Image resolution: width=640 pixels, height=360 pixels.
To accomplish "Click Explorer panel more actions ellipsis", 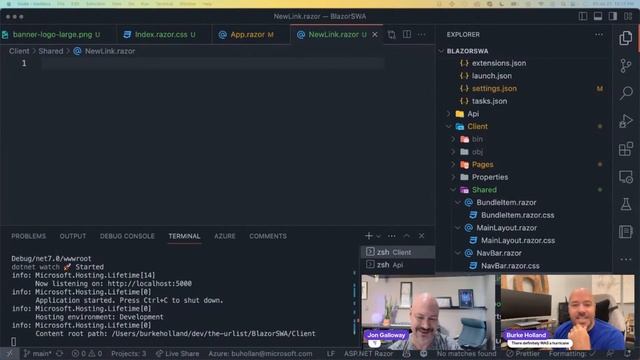I will click(x=598, y=35).
